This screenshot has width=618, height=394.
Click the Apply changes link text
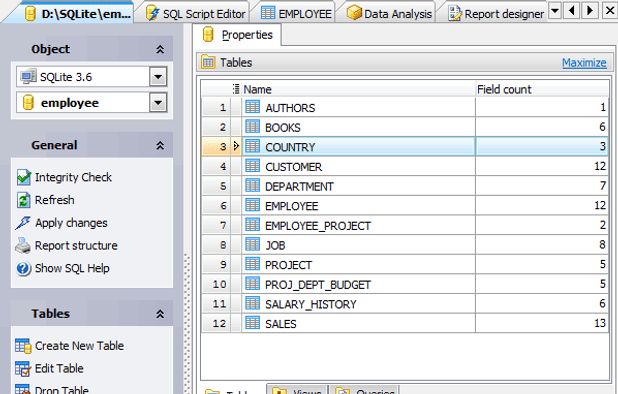[x=71, y=223]
